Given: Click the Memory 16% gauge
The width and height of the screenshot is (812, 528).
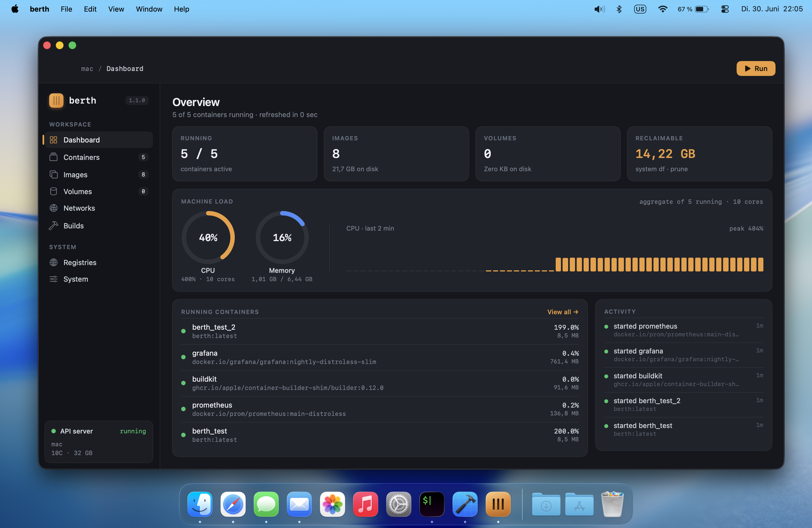Looking at the screenshot, I should pyautogui.click(x=282, y=237).
